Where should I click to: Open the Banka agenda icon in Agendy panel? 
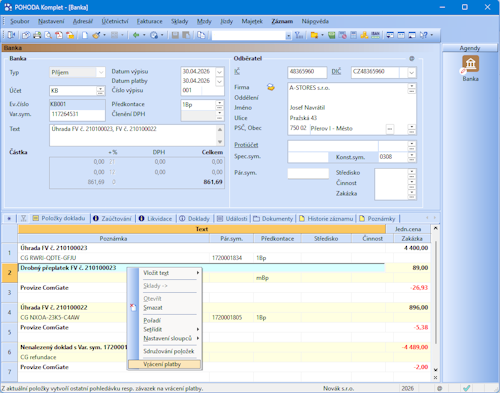470,64
